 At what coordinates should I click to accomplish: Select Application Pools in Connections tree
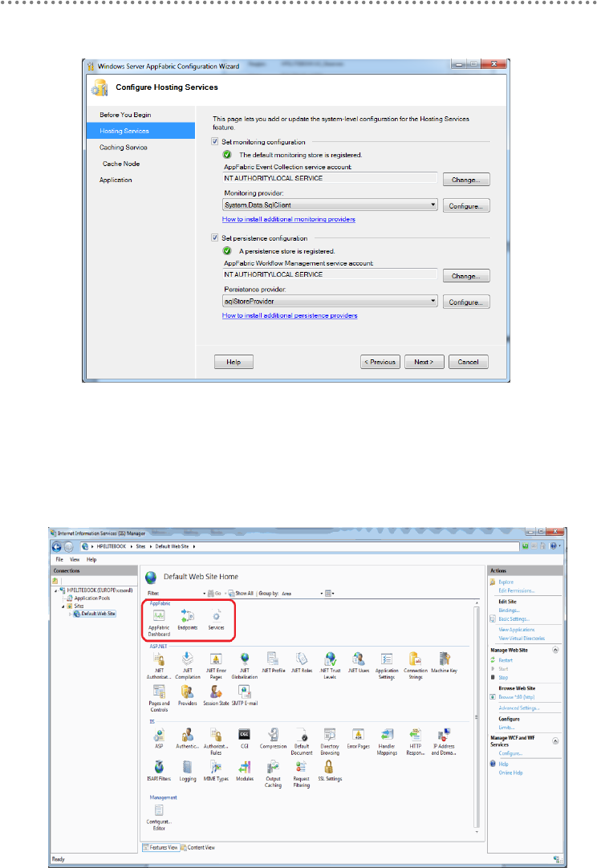(92, 598)
